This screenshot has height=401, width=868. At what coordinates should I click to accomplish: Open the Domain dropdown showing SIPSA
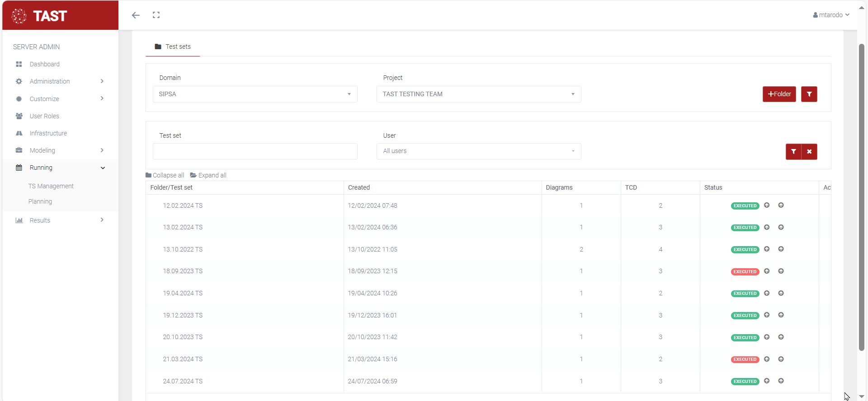[255, 94]
